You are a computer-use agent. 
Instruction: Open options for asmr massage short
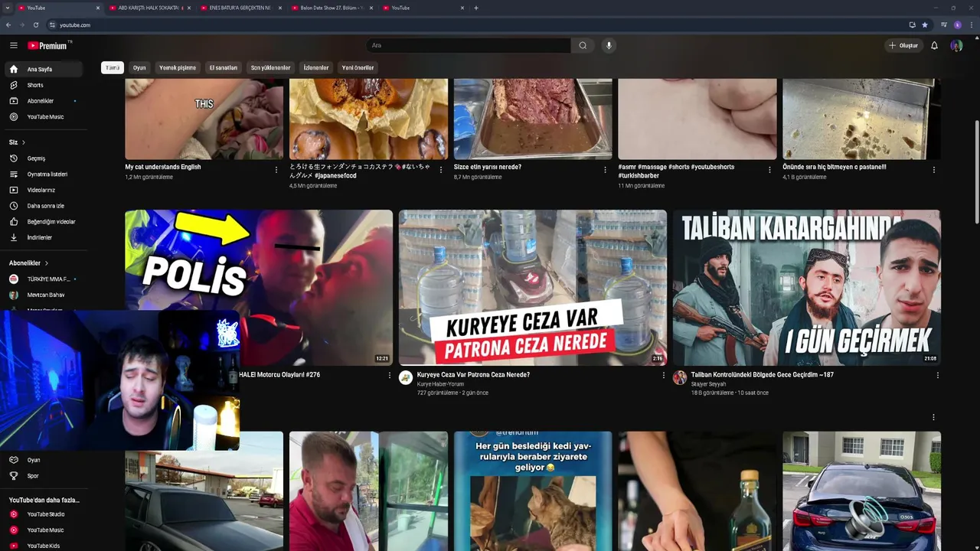pos(769,170)
